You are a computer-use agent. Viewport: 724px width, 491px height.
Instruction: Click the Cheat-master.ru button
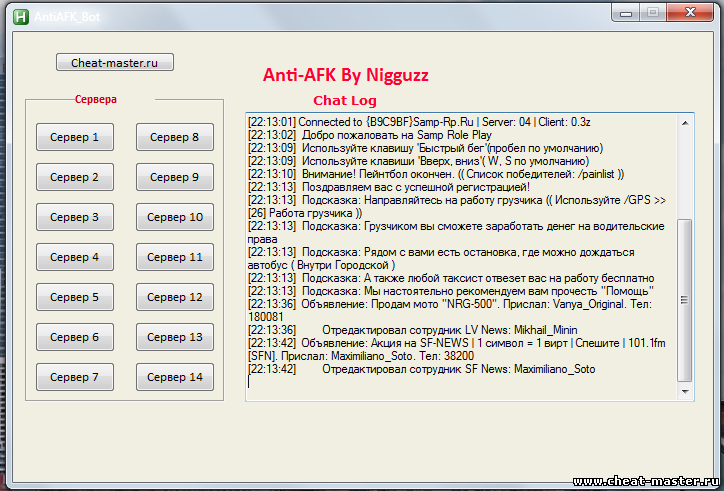(x=115, y=63)
